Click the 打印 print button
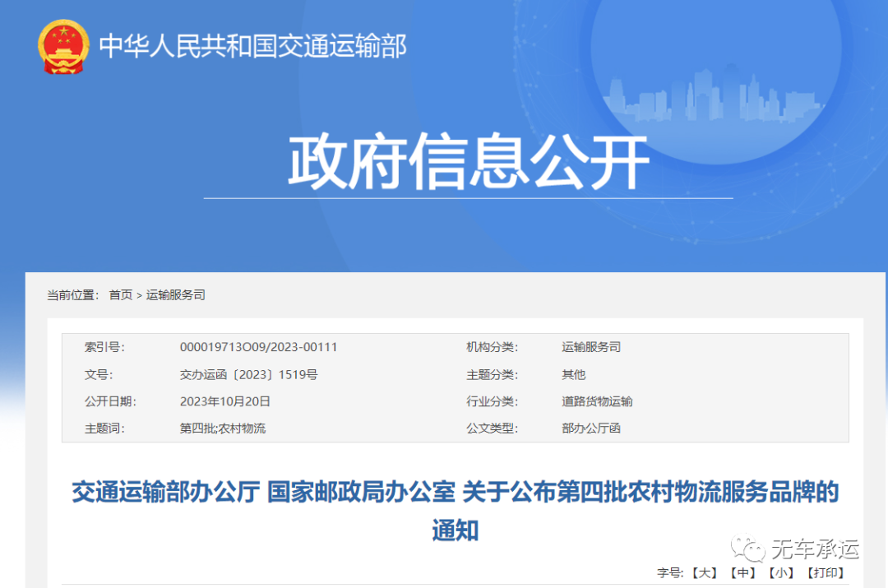The image size is (888, 588). point(826,572)
